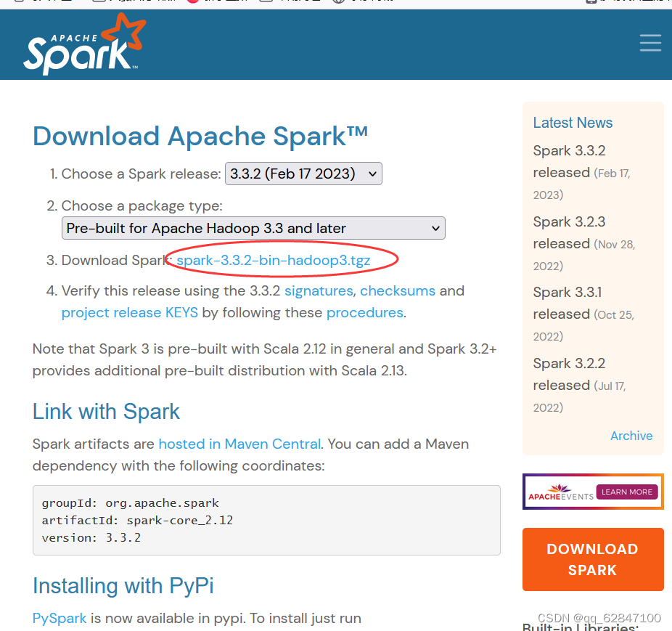Click the Latest News heading
672x631 pixels.
click(x=573, y=123)
